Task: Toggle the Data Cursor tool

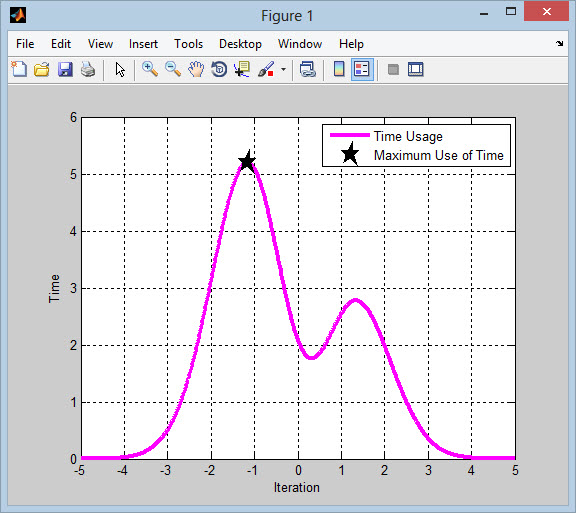Action: (242, 69)
